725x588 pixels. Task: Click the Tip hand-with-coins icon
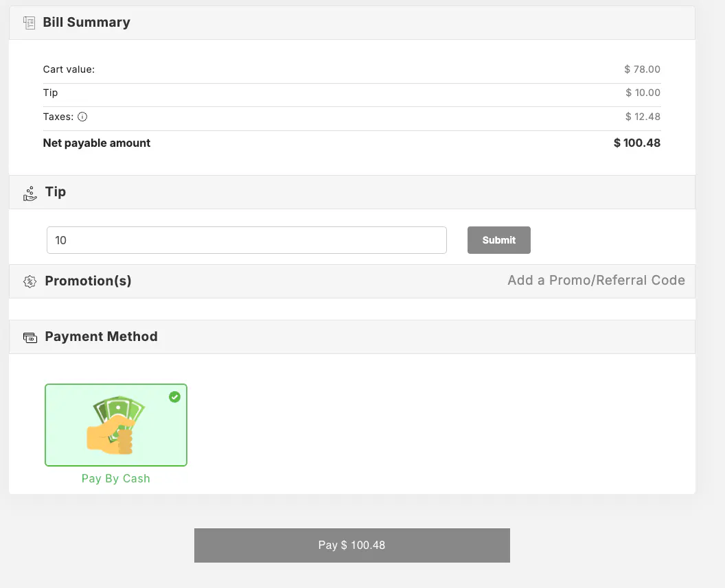tap(30, 193)
